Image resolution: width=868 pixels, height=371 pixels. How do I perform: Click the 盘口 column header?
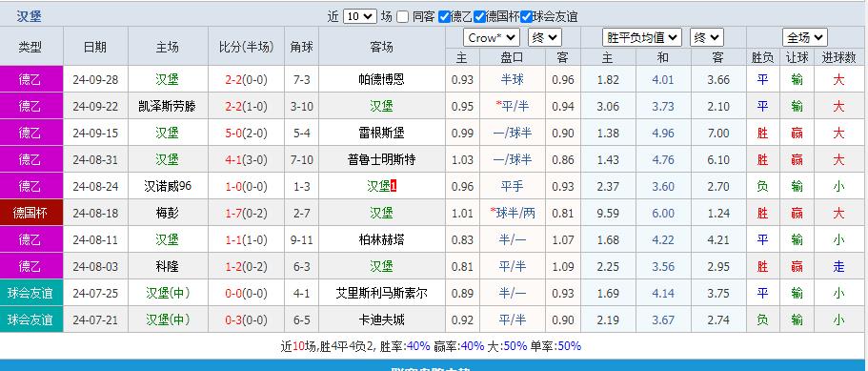pos(512,57)
